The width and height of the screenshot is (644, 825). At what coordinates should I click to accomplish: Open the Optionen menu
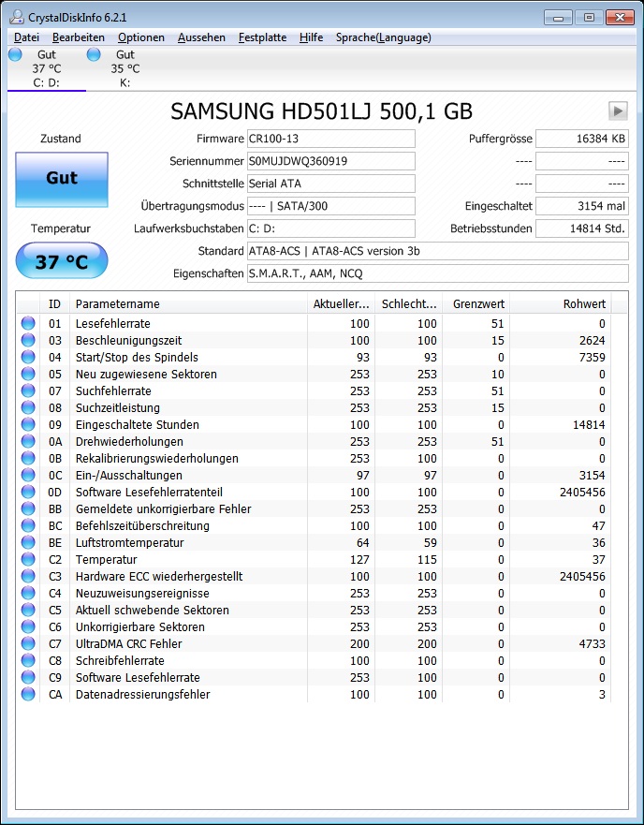[x=141, y=37]
